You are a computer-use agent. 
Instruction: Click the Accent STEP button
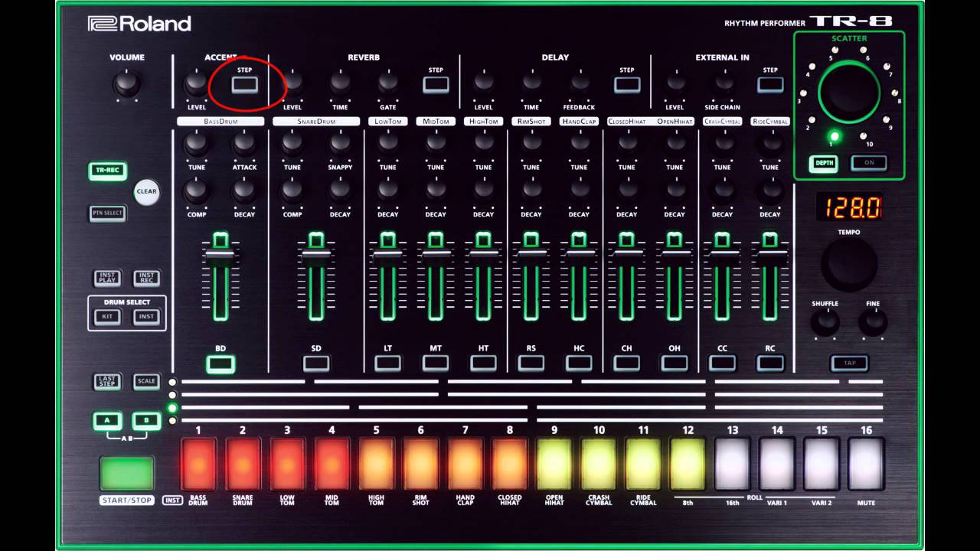[244, 85]
